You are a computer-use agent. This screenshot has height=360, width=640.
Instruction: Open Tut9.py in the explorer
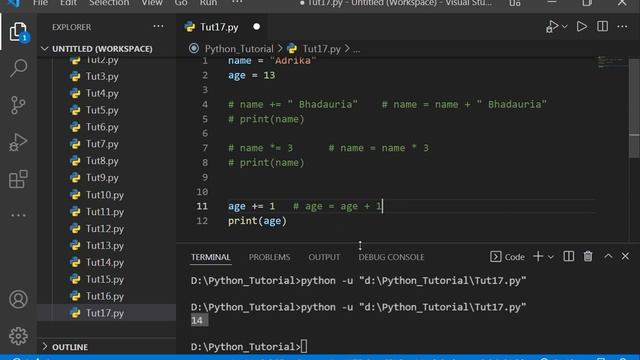tap(102, 178)
